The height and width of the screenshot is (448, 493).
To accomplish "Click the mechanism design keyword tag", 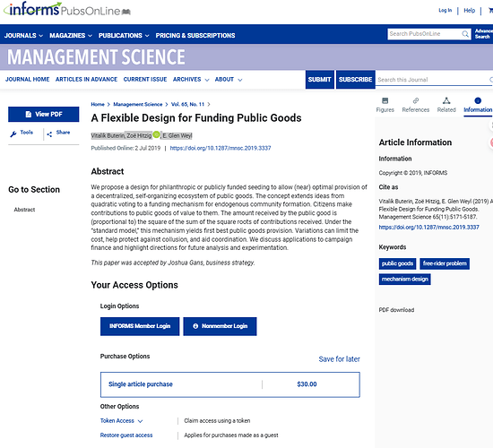I will [x=404, y=280].
